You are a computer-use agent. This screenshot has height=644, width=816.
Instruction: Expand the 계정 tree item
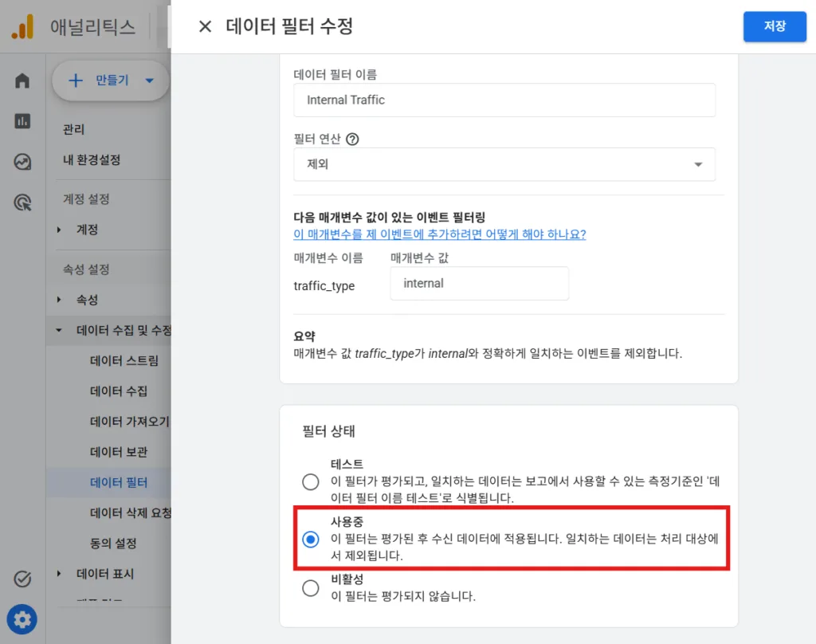tap(59, 230)
